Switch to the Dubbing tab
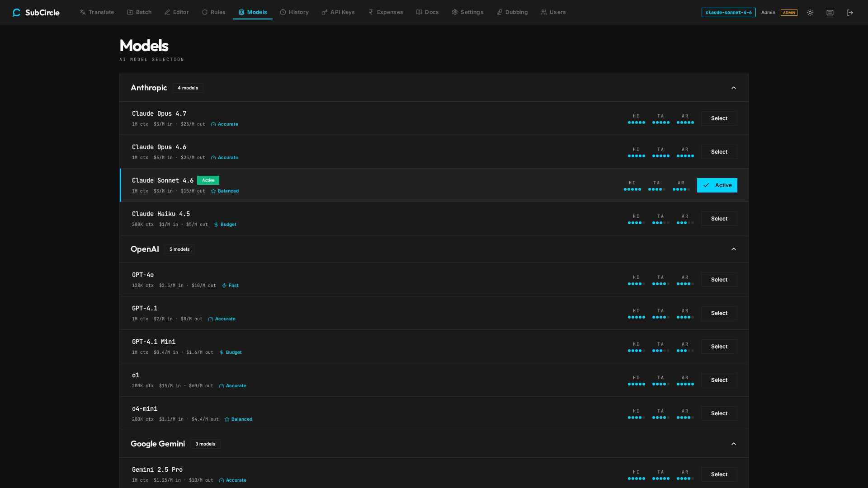Image resolution: width=868 pixels, height=488 pixels. [x=512, y=12]
